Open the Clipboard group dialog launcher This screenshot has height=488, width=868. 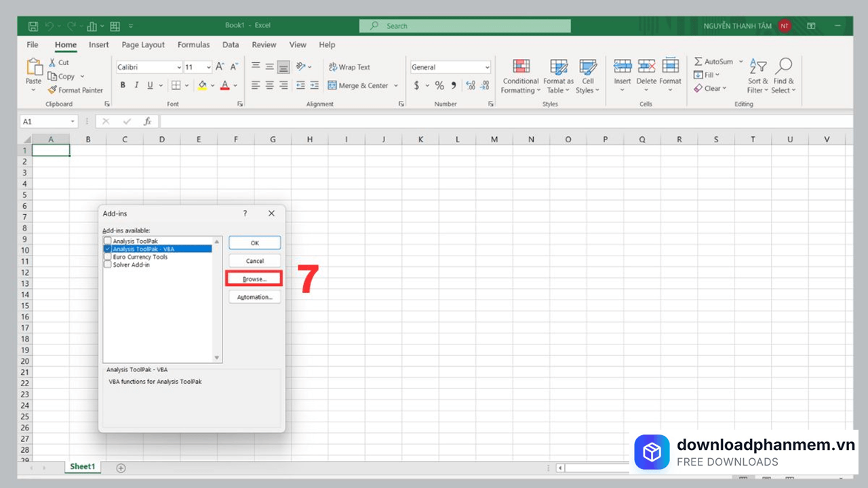pos(106,104)
